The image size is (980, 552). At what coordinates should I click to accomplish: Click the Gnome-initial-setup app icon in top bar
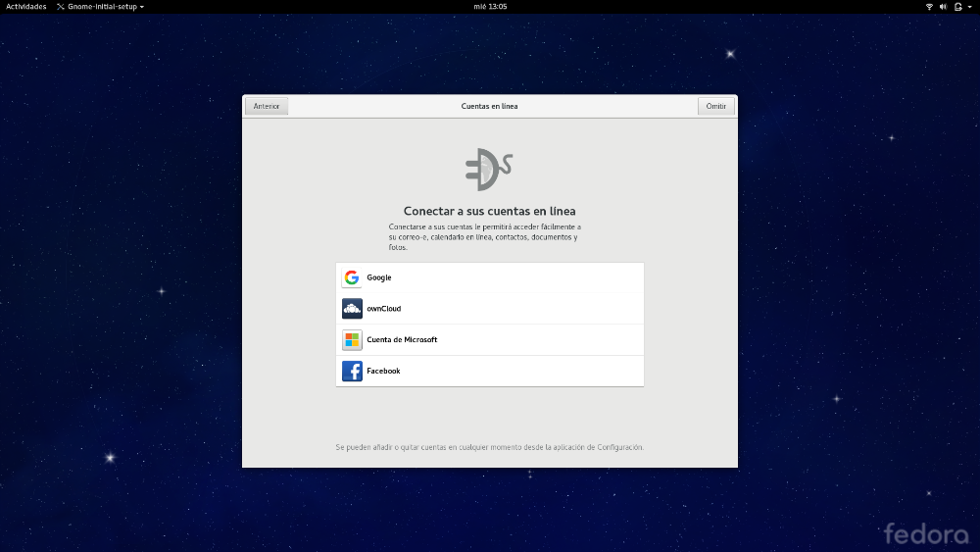coord(61,7)
